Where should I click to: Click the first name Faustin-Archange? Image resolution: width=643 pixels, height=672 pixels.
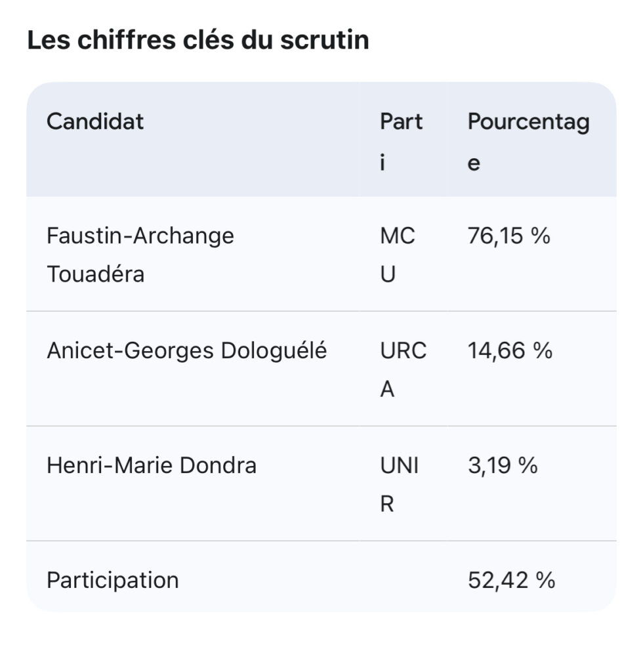click(140, 236)
